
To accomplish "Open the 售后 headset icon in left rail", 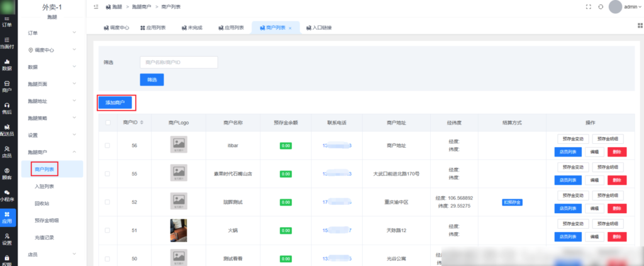I will pyautogui.click(x=6, y=108).
